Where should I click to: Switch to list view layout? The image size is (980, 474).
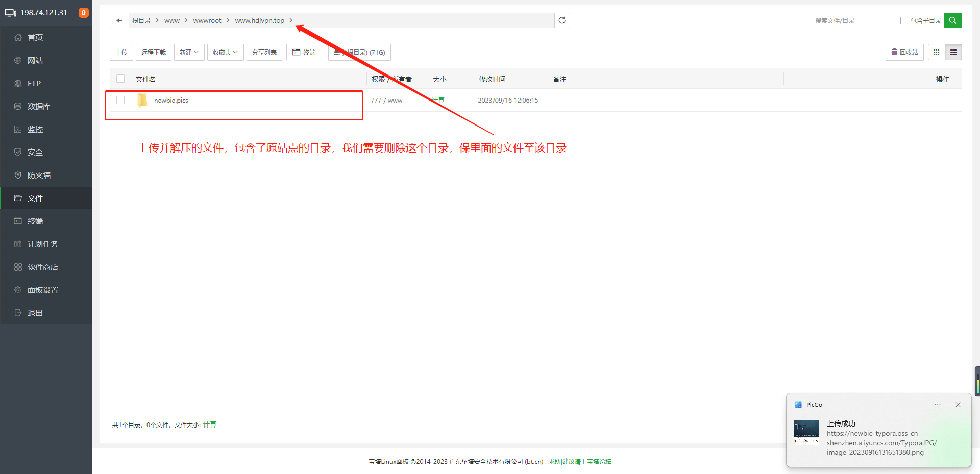(x=953, y=52)
